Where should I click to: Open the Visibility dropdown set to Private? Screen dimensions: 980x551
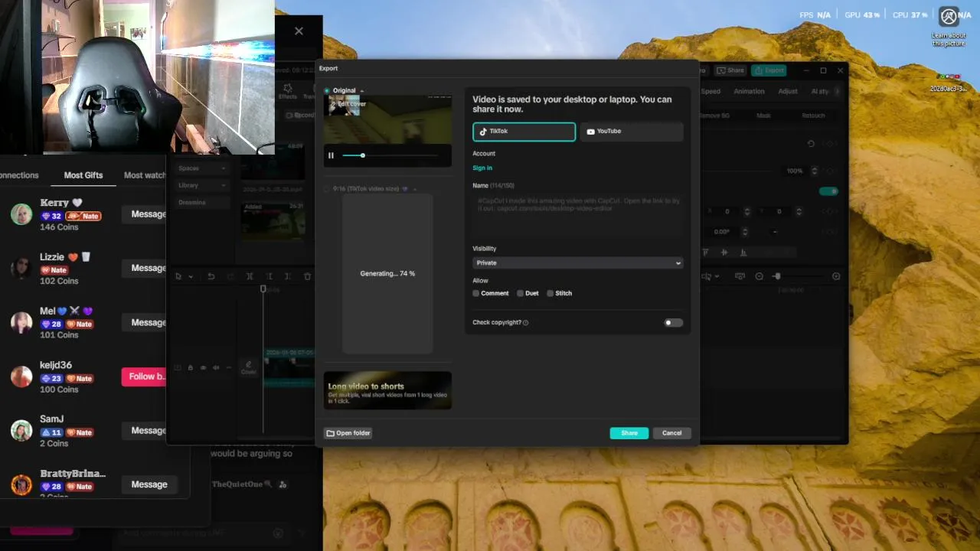[x=578, y=262]
